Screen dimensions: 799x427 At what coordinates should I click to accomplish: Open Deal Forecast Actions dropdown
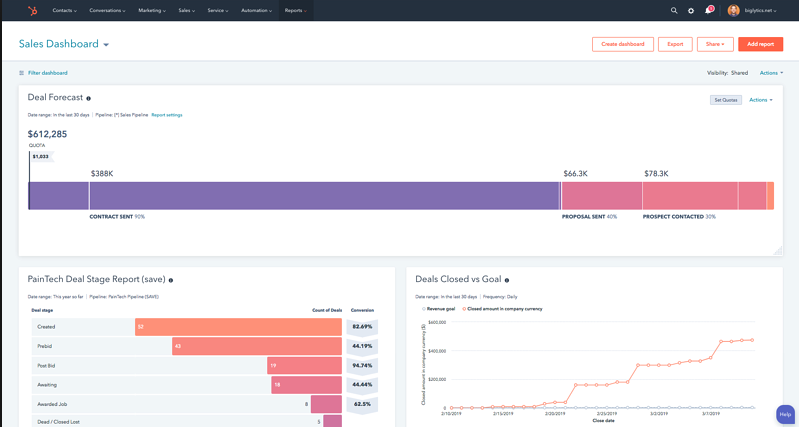(x=761, y=100)
